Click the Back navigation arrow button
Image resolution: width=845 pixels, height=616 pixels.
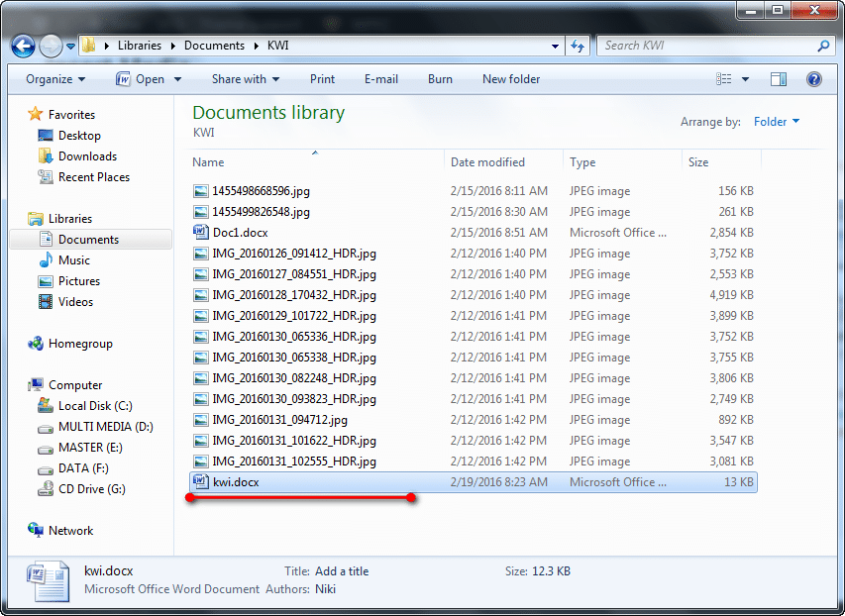pyautogui.click(x=23, y=47)
